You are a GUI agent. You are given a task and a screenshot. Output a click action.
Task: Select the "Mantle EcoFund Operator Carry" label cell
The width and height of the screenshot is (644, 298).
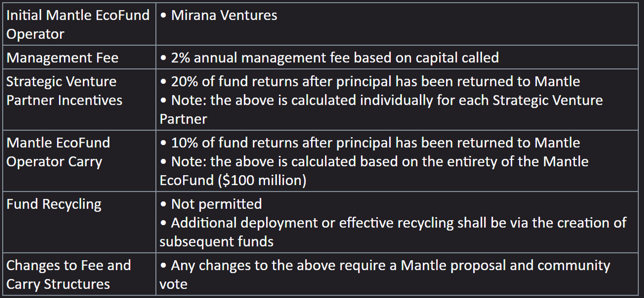[58, 152]
